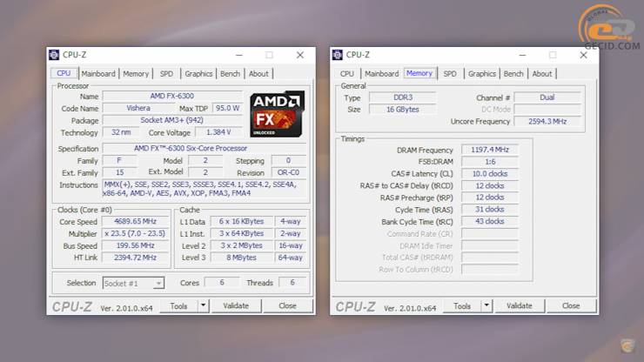
Task: Click the 1.384 V core voltage value
Action: [x=218, y=132]
